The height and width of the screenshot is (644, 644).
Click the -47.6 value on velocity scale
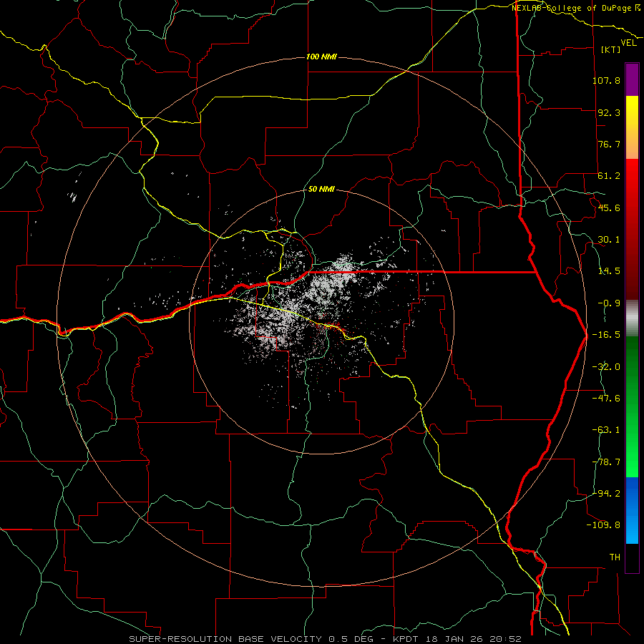coord(606,399)
